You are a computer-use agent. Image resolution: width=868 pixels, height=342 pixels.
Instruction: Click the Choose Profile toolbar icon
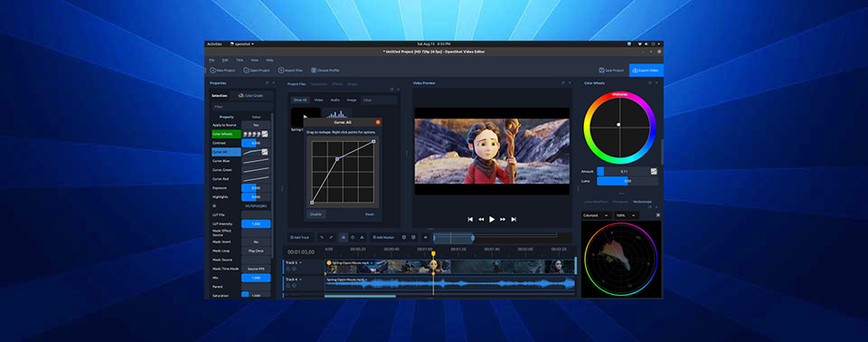point(314,71)
